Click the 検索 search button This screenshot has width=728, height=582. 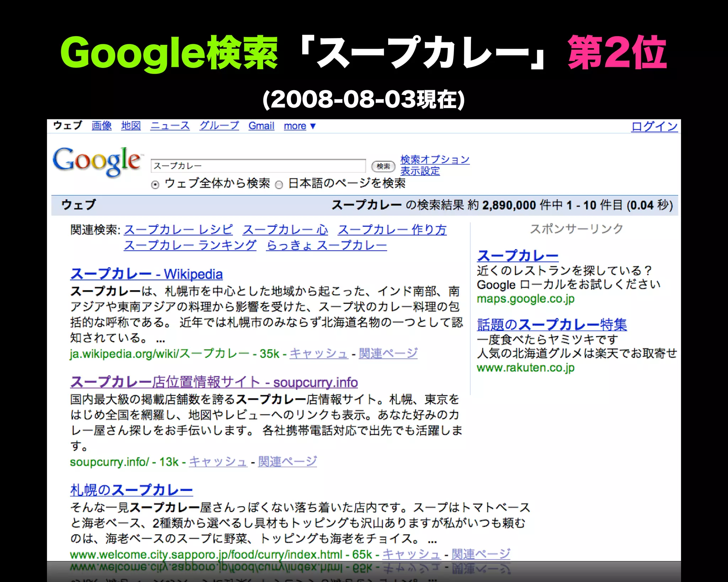(383, 166)
